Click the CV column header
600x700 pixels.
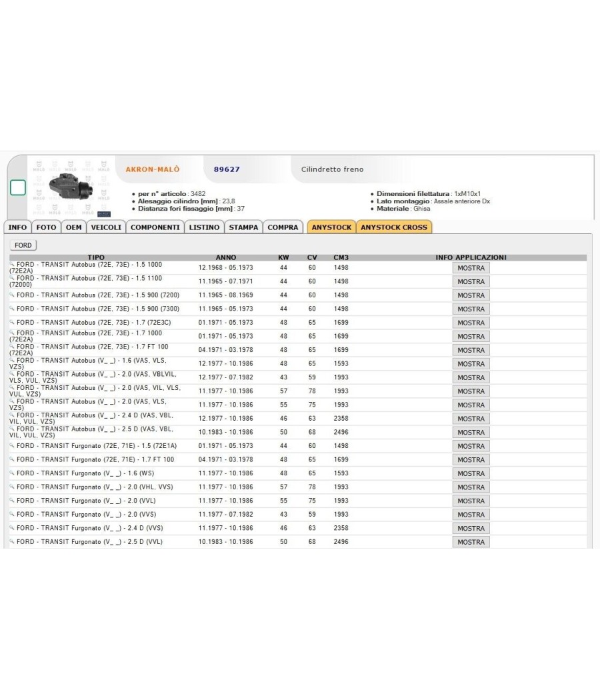[x=312, y=257]
